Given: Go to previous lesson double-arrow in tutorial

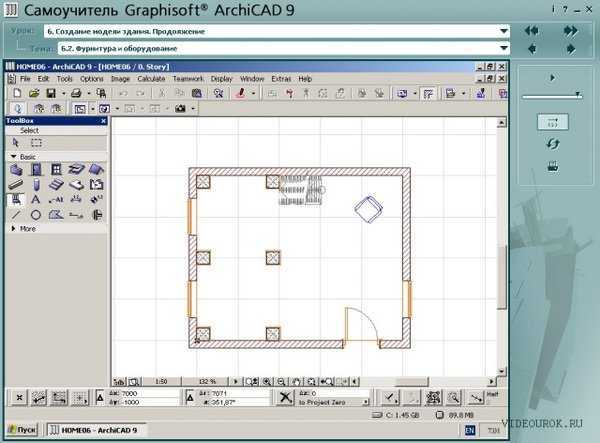Looking at the screenshot, I should tap(532, 31).
